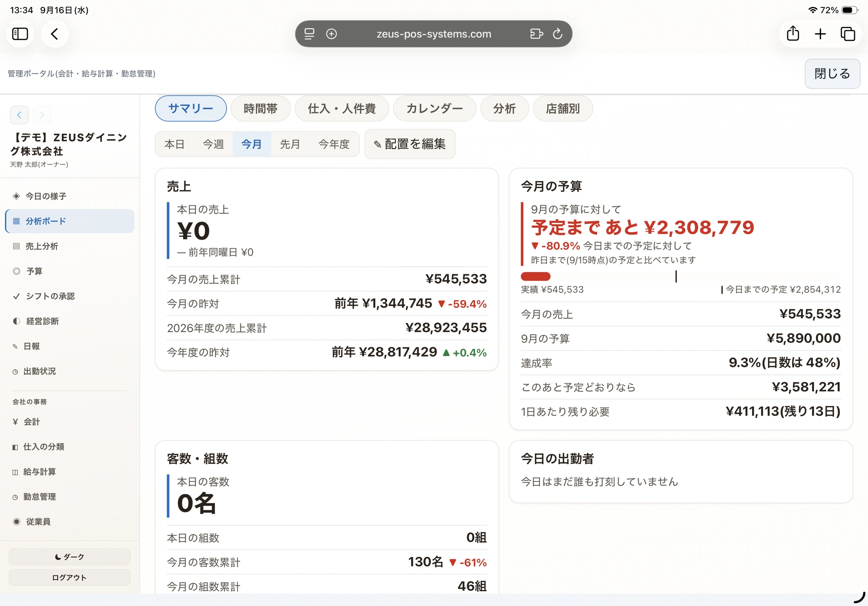Open 給与計算 in the sidebar

point(69,472)
